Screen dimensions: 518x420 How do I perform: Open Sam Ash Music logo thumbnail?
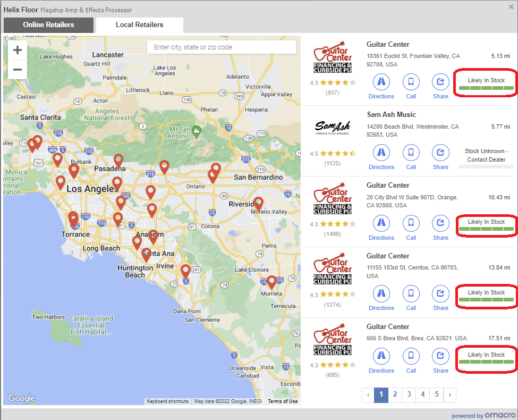[x=333, y=127]
